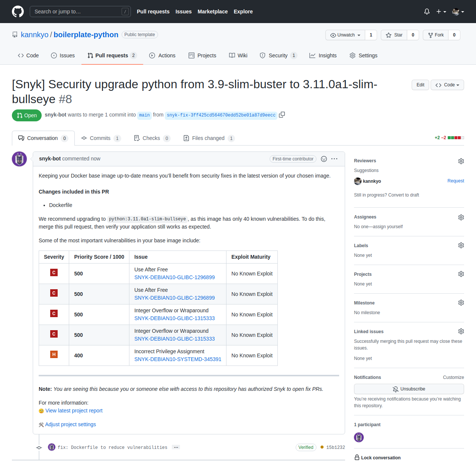Convert the pull request to draft

403,195
